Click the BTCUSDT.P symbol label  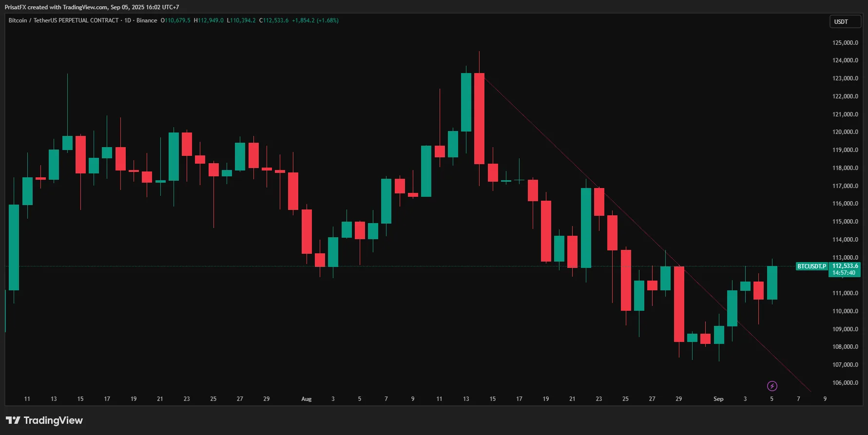811,266
